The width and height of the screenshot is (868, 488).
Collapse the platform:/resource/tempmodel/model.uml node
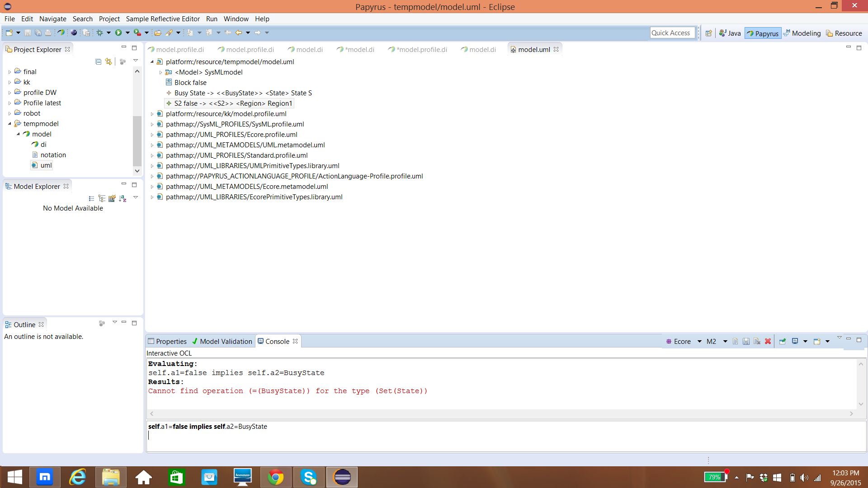[152, 62]
